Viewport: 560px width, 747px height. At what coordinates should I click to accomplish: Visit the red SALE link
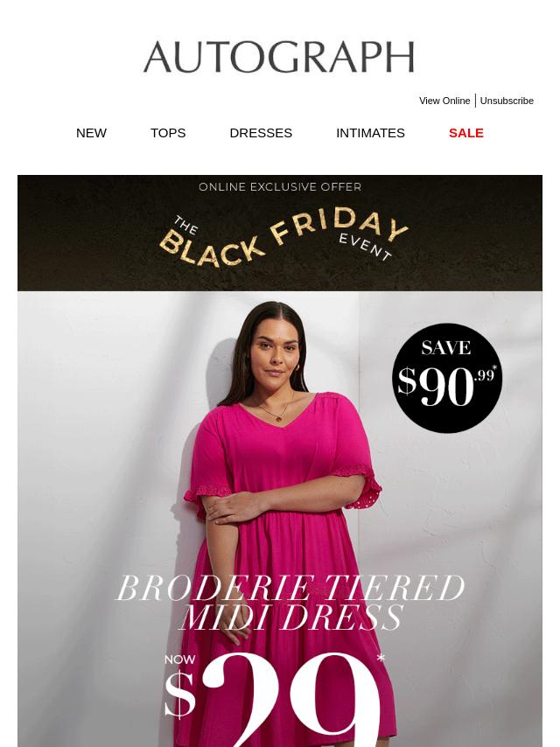pos(466,133)
